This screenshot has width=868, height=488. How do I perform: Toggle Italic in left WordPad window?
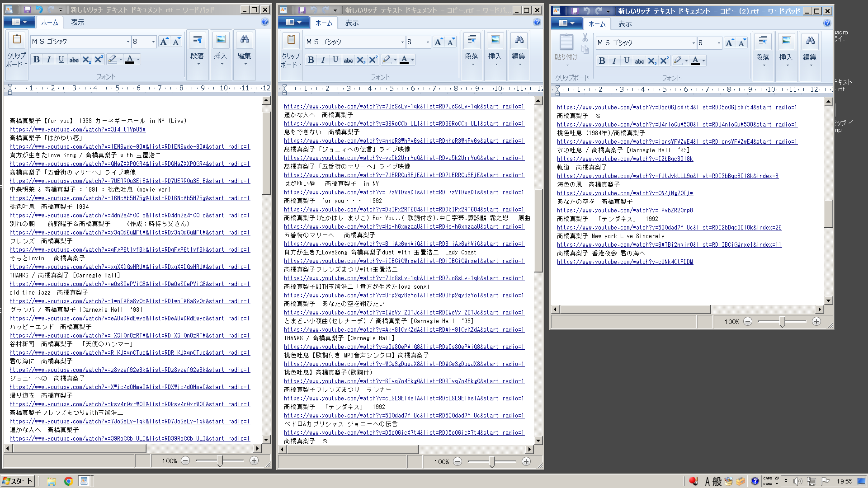pos(49,59)
